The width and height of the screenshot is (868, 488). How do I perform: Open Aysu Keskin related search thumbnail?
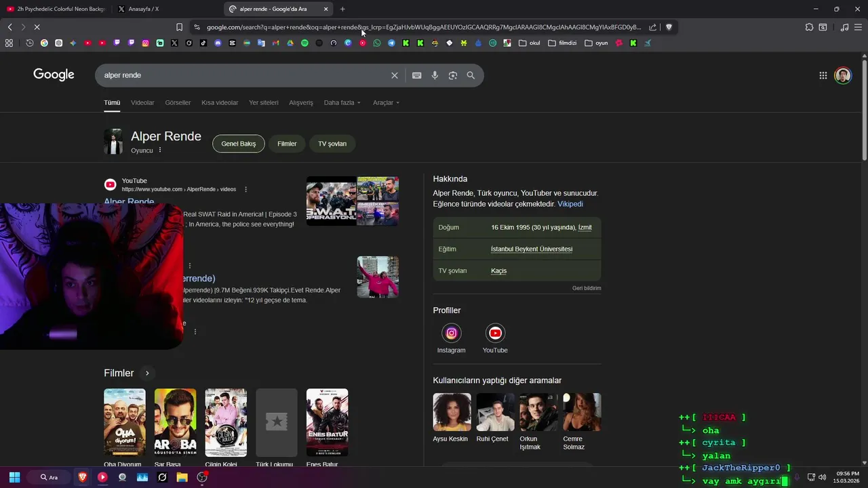click(452, 412)
